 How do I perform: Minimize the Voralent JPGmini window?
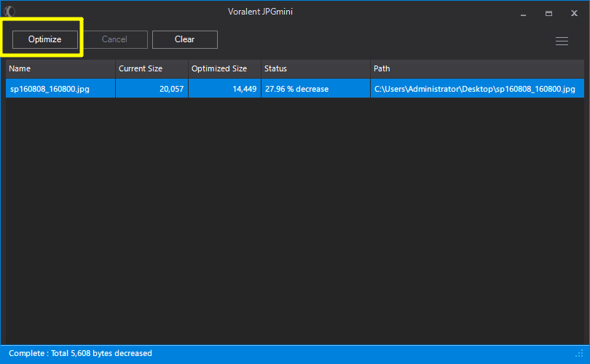point(523,13)
